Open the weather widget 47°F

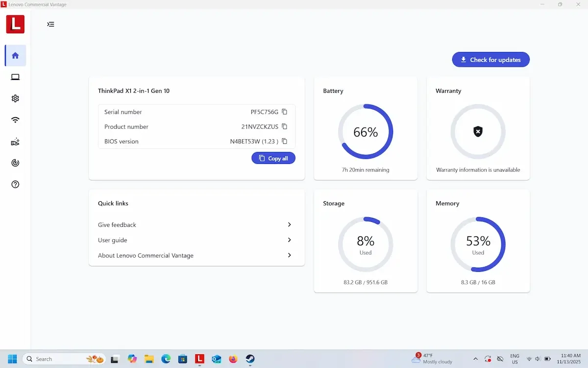(432, 359)
